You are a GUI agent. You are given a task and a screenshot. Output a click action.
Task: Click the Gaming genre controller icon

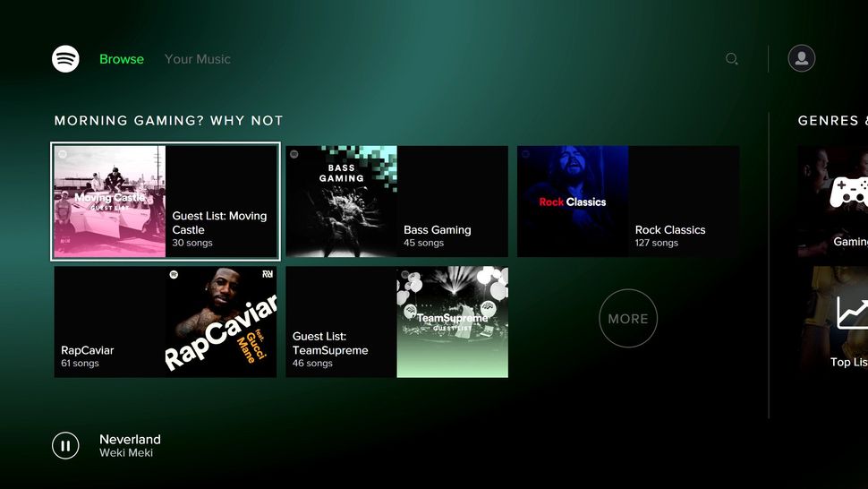click(848, 193)
